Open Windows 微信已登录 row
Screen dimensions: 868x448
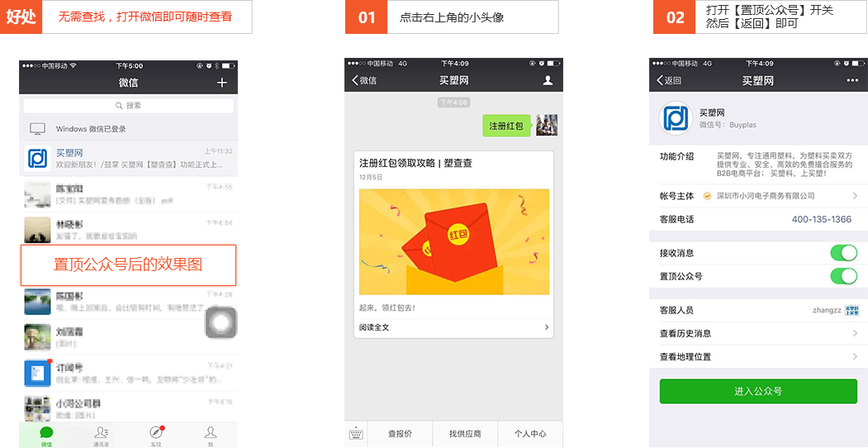[129, 129]
